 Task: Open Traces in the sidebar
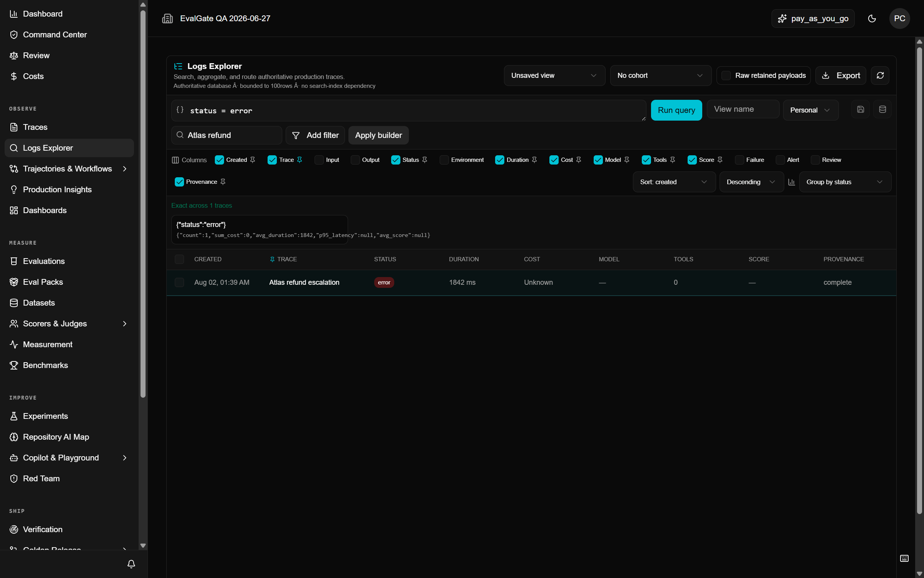[x=69, y=127]
